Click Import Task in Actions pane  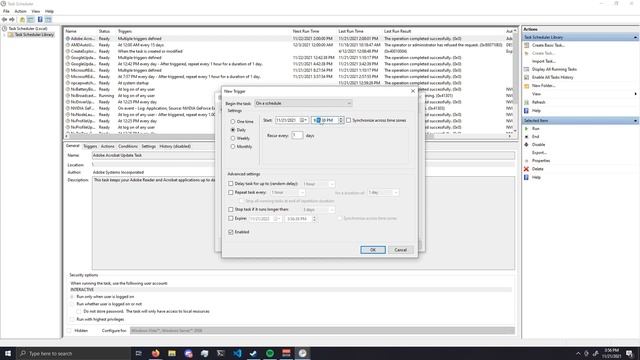544,61
